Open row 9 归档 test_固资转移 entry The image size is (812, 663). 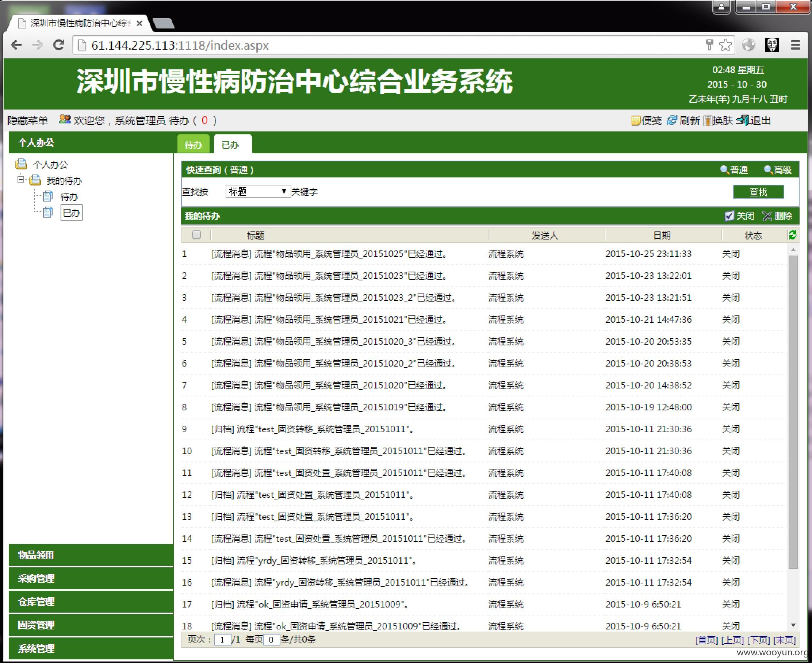[x=313, y=429]
